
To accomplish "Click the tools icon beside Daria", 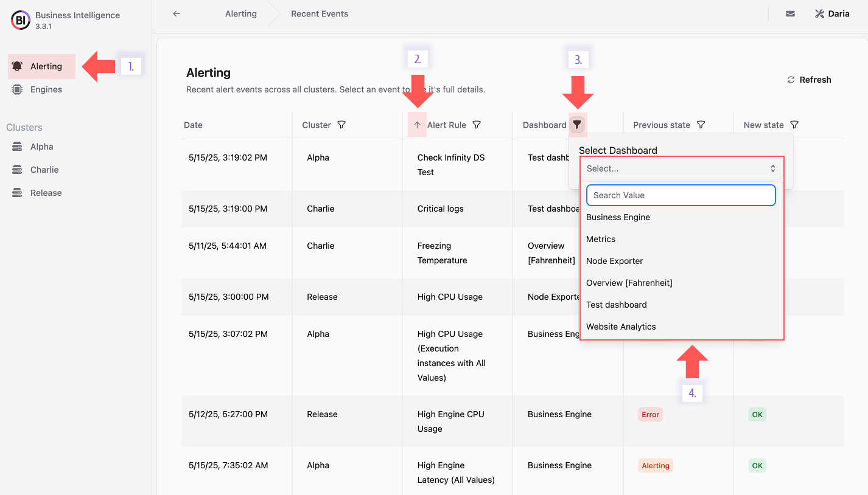I will (x=819, y=13).
